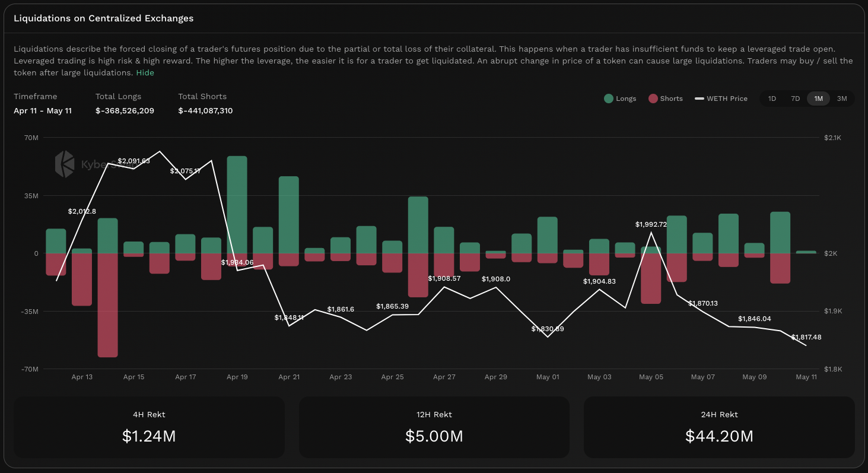Click the green Longs bar at Apr 21
Image resolution: width=868 pixels, height=473 pixels.
(288, 214)
